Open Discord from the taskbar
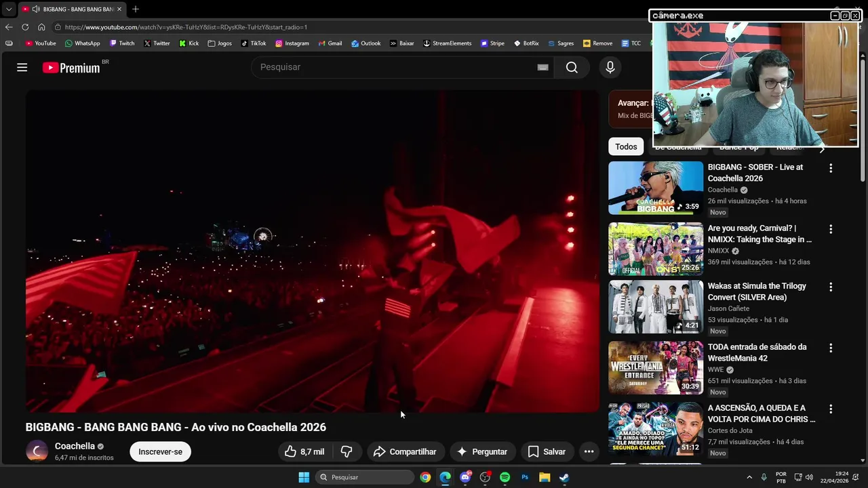Image resolution: width=868 pixels, height=488 pixels. click(x=465, y=477)
